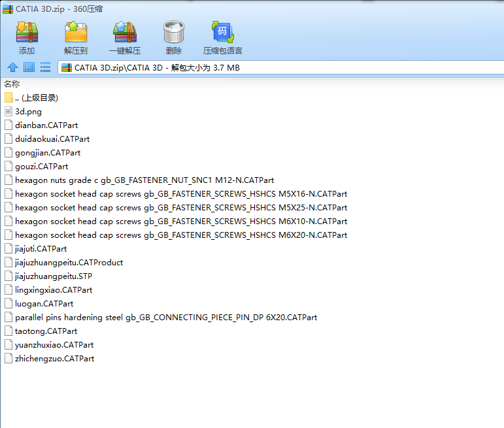Select the HSHCS M5X16-N.CATPart file
Screen dimensions: 504x428
181,194
